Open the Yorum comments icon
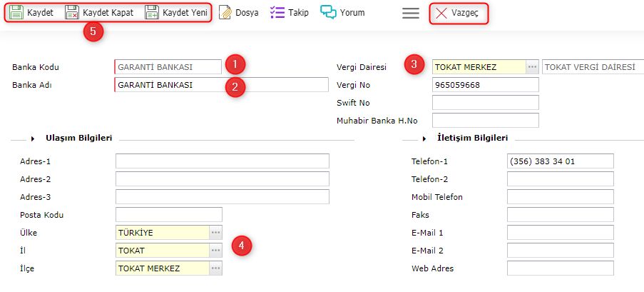 [x=328, y=13]
